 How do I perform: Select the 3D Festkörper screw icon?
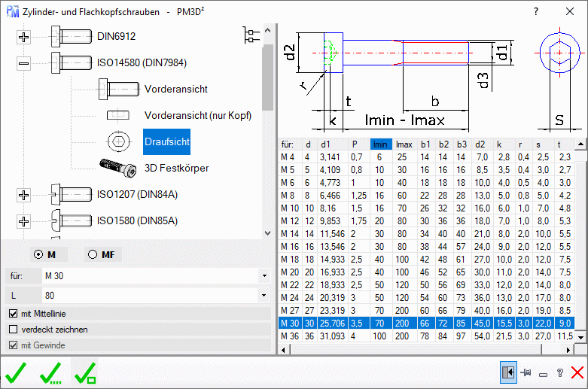pyautogui.click(x=117, y=167)
